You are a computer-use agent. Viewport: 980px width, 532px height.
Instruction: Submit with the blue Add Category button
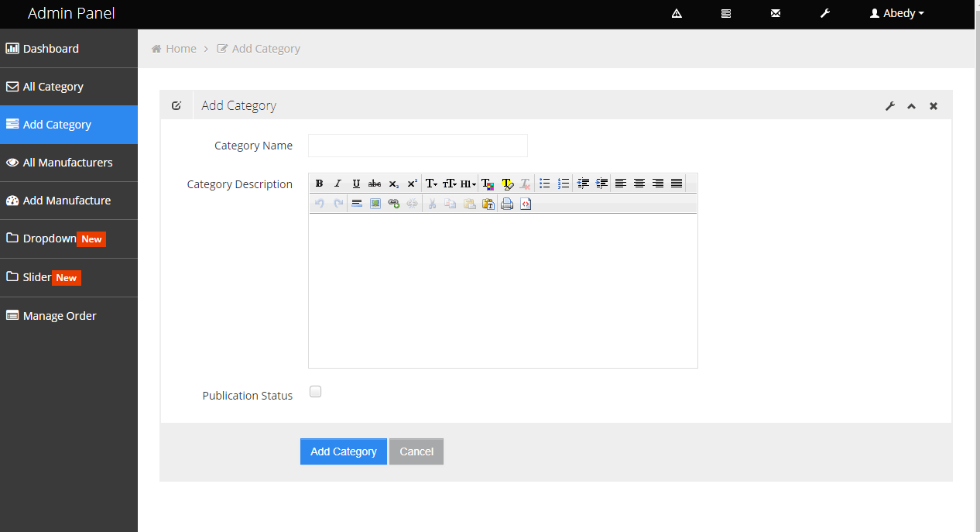click(x=344, y=451)
